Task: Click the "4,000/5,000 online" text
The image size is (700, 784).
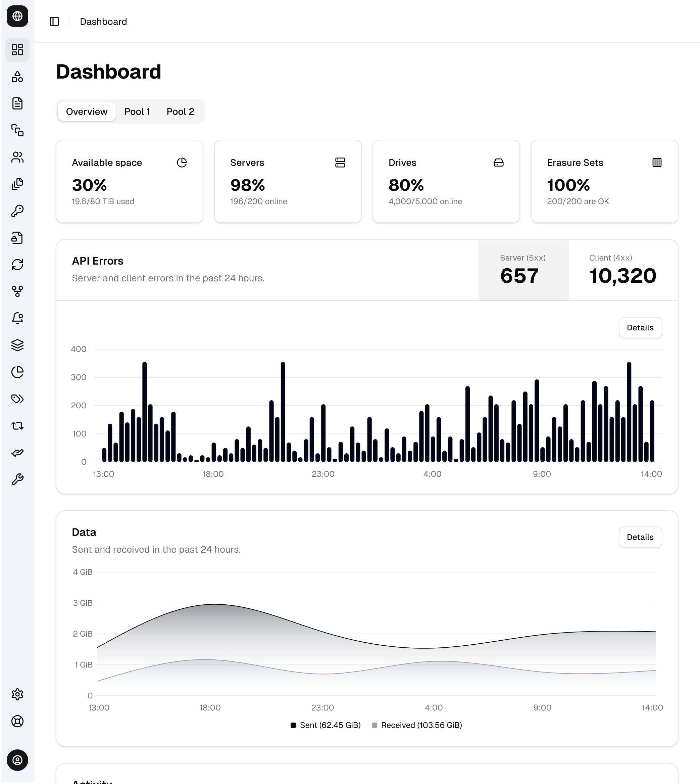Action: (x=425, y=202)
